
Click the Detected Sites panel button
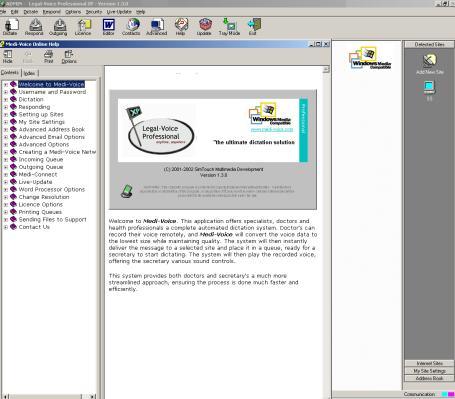[429, 44]
